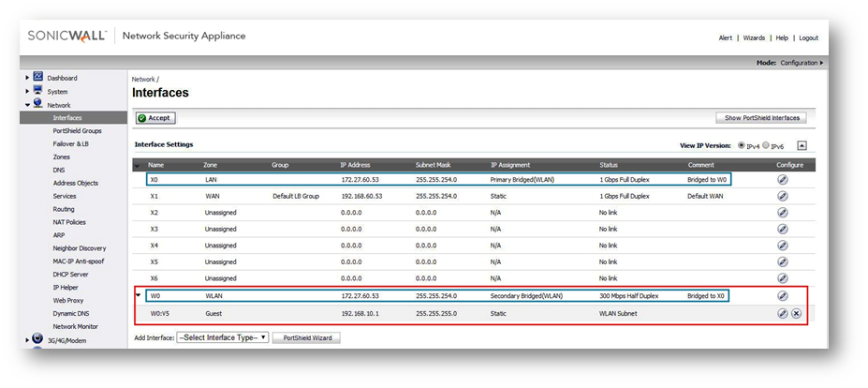Select IPv6 view radio button
The height and width of the screenshot is (388, 868).
[766, 145]
